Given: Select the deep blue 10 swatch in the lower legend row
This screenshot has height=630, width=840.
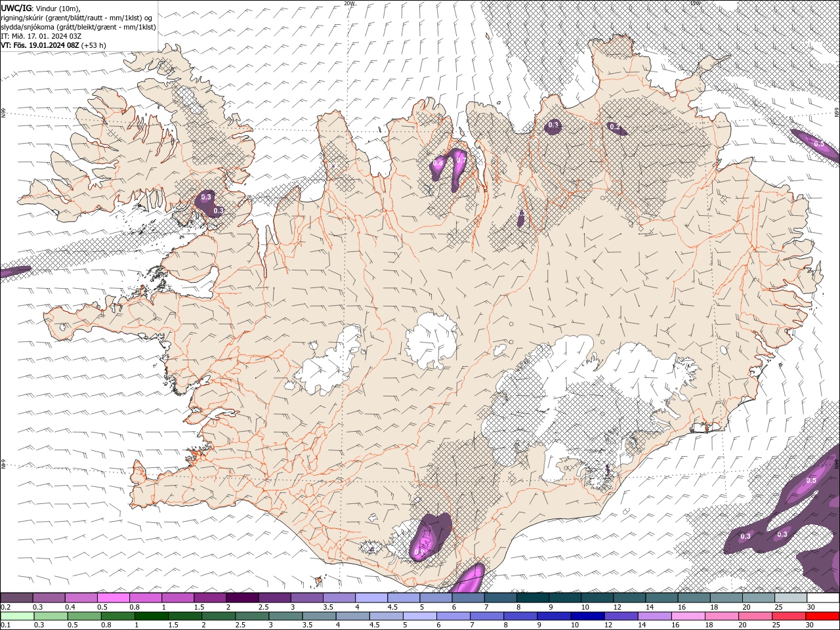Looking at the screenshot, I should pyautogui.click(x=587, y=616).
